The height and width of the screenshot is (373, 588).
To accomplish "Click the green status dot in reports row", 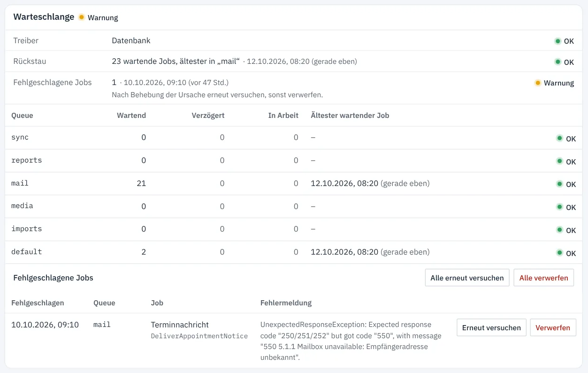I will (x=559, y=161).
